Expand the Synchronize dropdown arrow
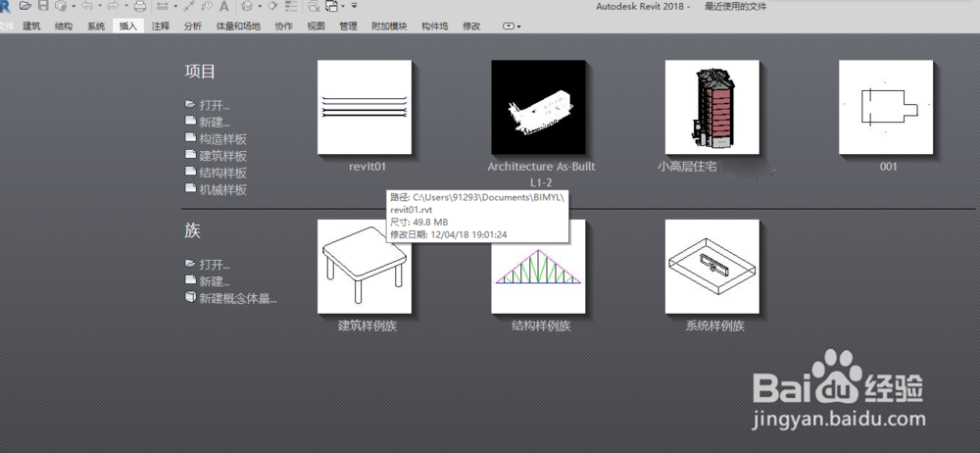Image resolution: width=980 pixels, height=453 pixels. [x=73, y=6]
